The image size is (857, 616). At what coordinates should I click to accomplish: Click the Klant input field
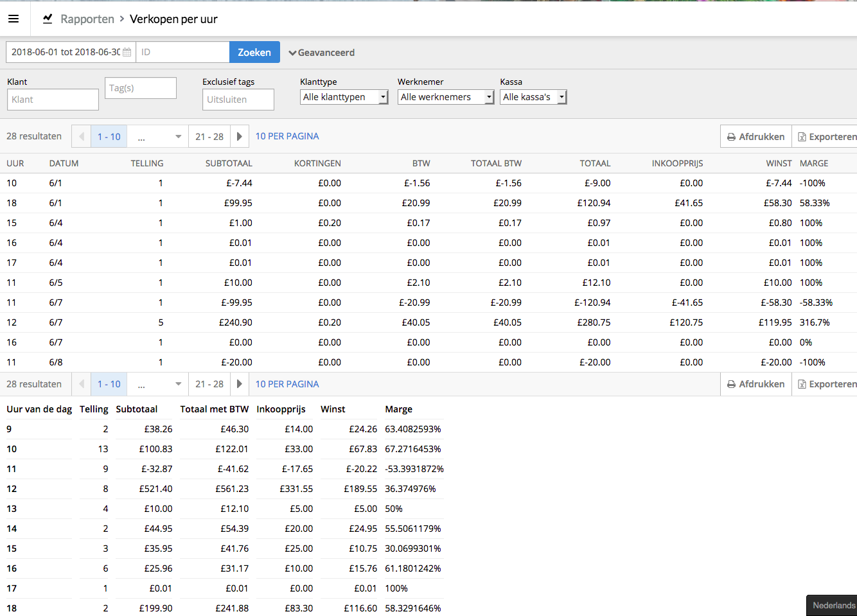tap(53, 100)
